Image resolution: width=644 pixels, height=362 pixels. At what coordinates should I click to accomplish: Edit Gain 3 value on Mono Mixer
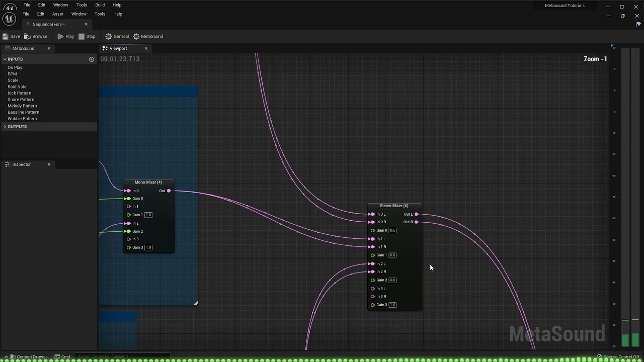tap(148, 247)
